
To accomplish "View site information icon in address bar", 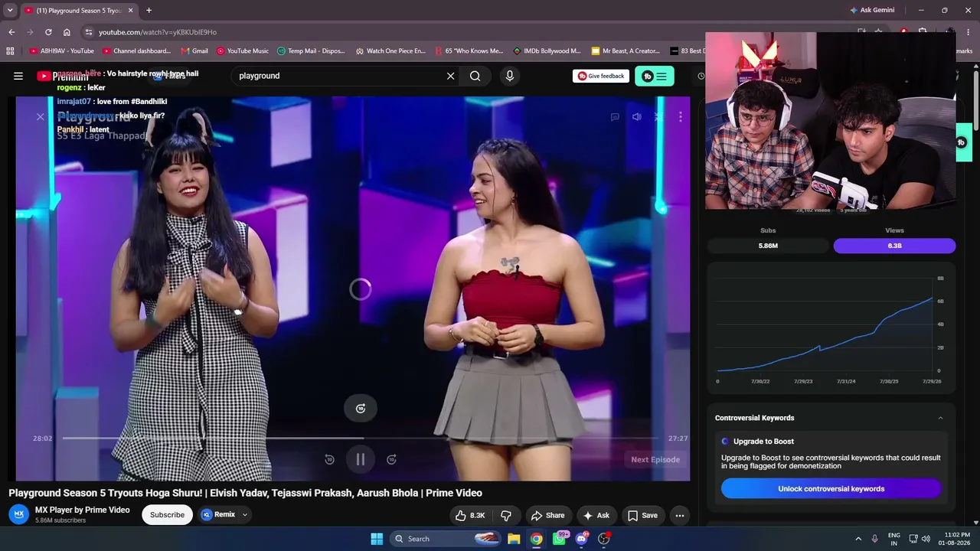I will point(89,32).
